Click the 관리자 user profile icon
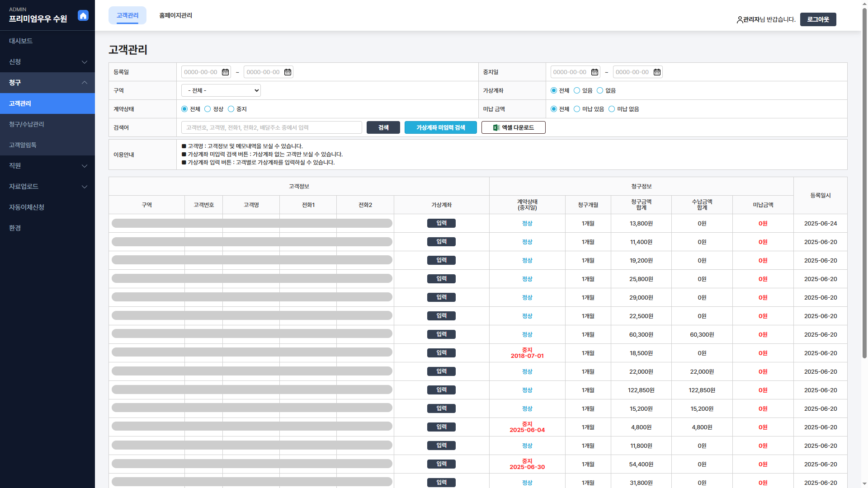Screen dimensions: 868x488 740,20
